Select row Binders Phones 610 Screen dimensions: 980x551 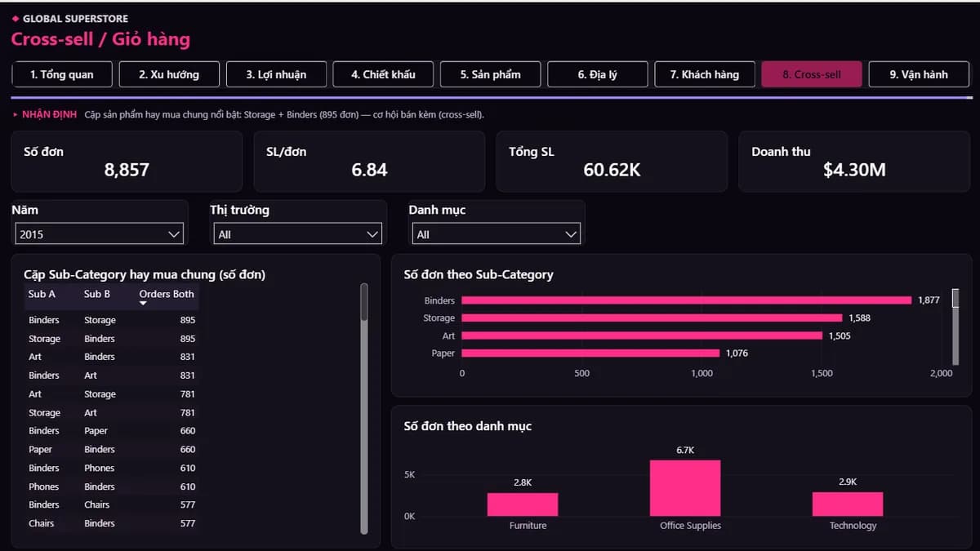click(112, 469)
